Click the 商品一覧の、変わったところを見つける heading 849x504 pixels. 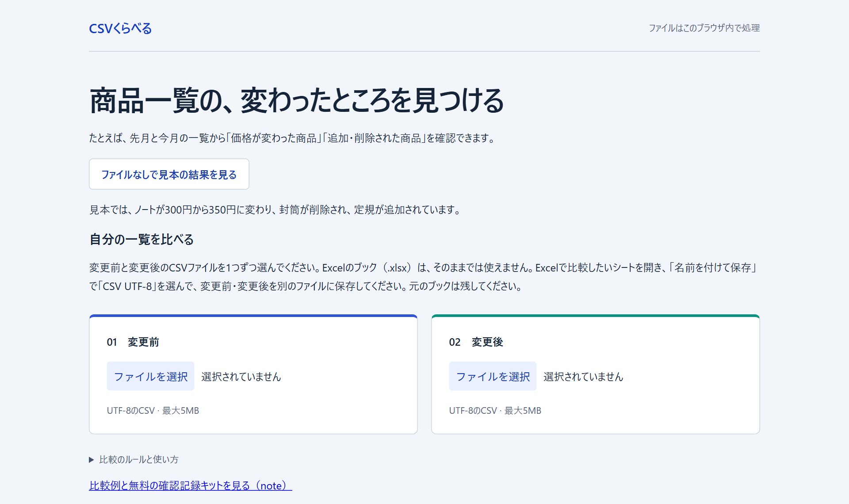[x=297, y=101]
